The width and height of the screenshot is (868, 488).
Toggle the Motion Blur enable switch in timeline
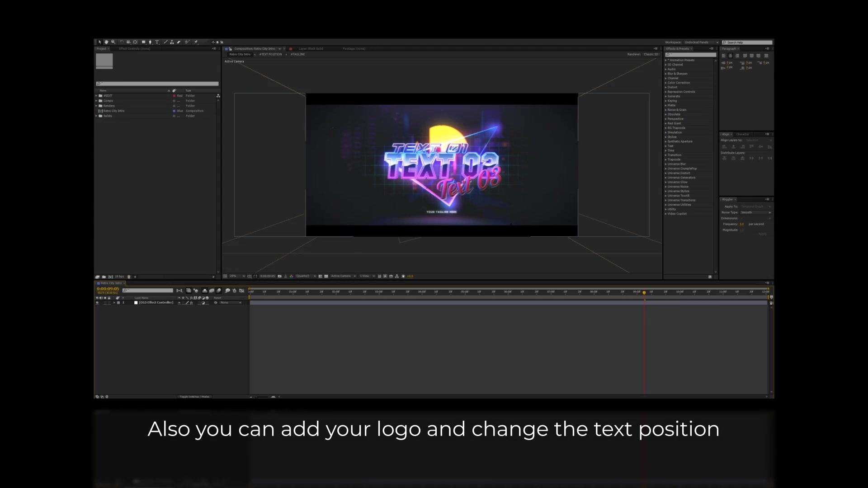(219, 291)
